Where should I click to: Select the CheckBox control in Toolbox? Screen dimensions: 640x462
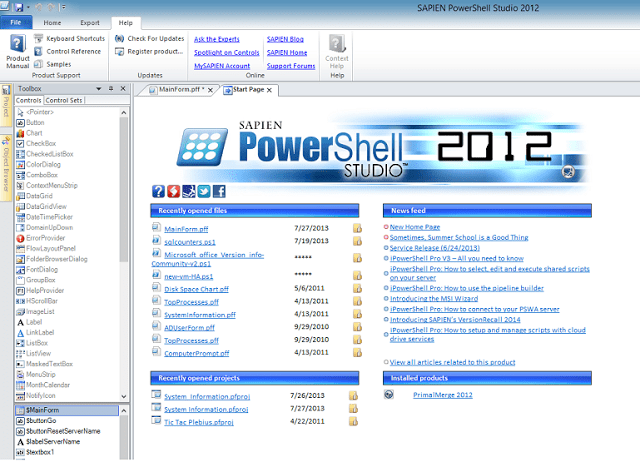pyautogui.click(x=36, y=144)
